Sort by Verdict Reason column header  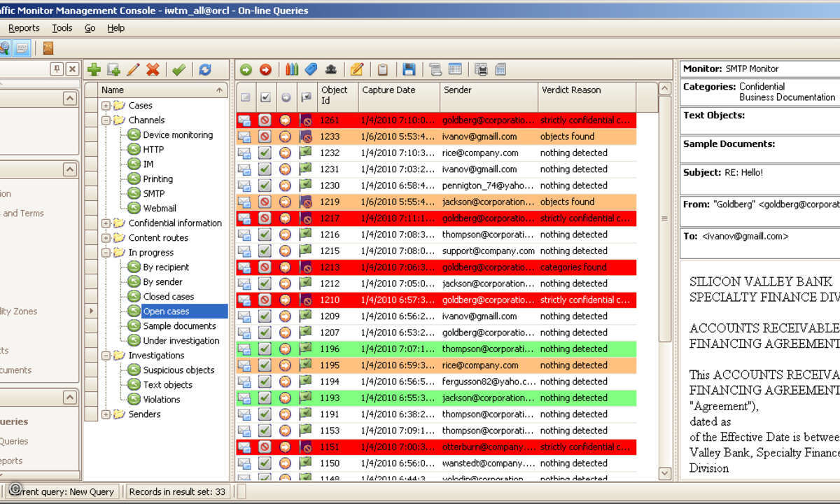coord(587,97)
